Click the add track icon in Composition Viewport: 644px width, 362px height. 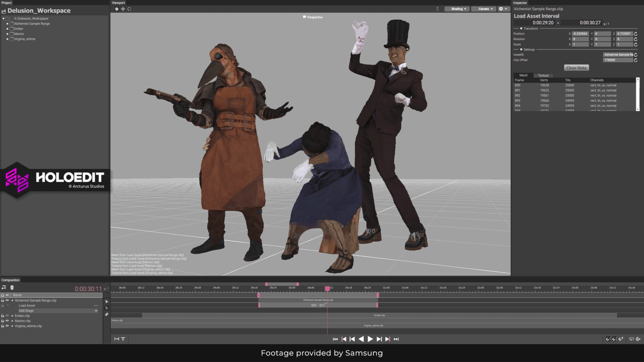coord(4,288)
